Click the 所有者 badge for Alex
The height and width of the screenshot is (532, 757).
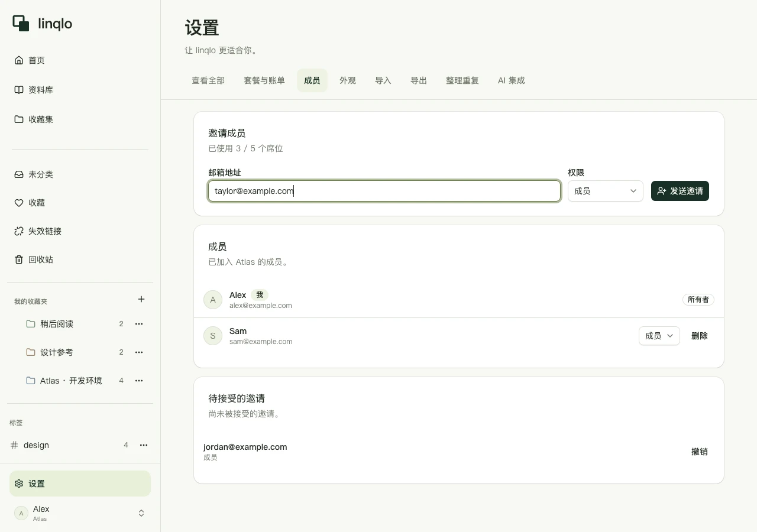(698, 300)
